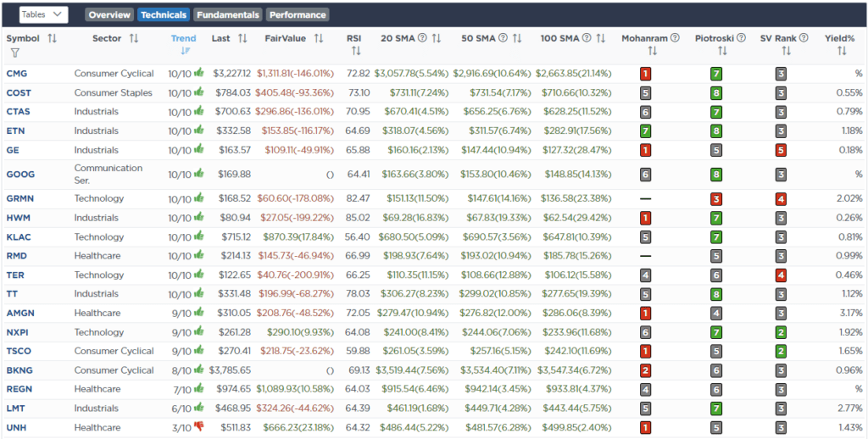The width and height of the screenshot is (868, 439).
Task: Click the Mohanram help question icon
Action: pos(675,38)
